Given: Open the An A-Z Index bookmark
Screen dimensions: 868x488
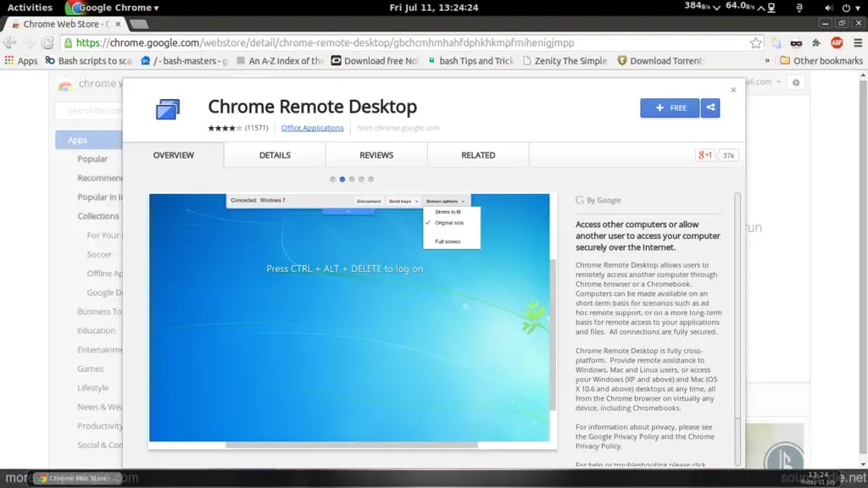Looking at the screenshot, I should coord(280,61).
